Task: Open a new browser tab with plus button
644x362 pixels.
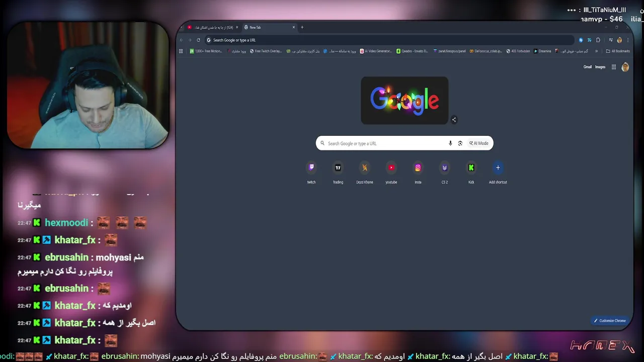Action: 302,27
